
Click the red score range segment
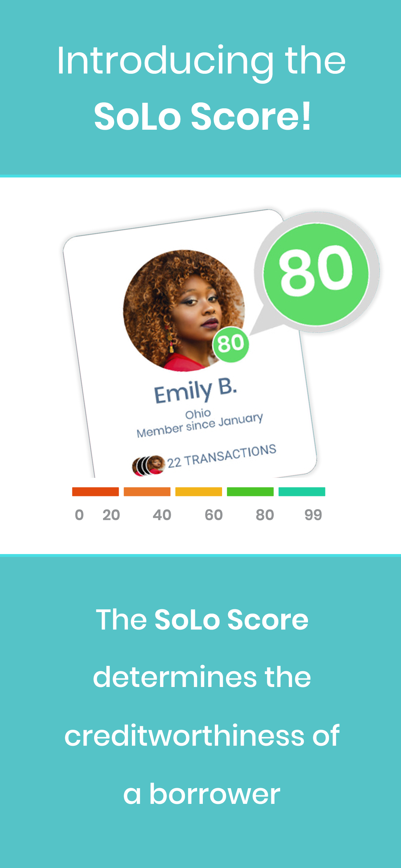click(x=96, y=492)
